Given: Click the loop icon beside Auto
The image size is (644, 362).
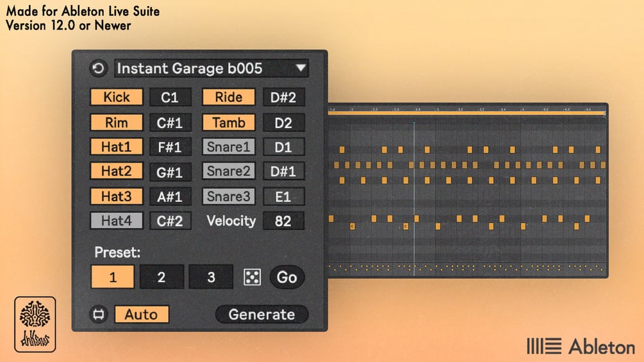Looking at the screenshot, I should pos(99,315).
